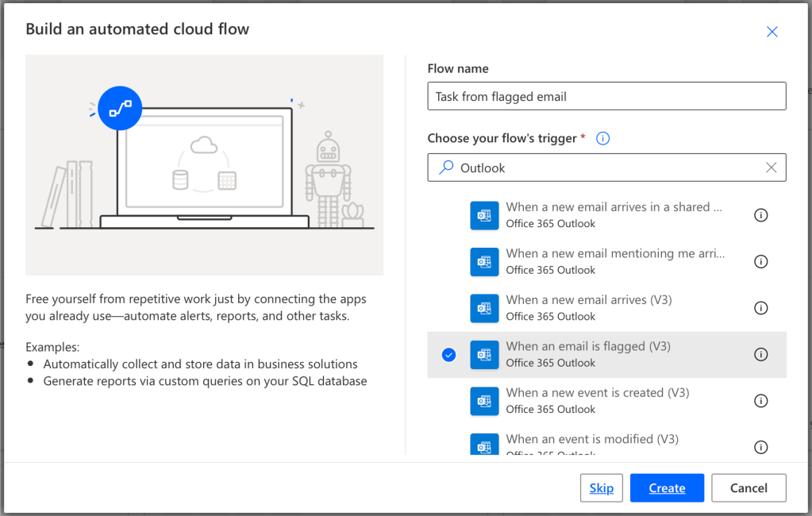This screenshot has width=812, height=516.
Task: Click the Cancel button
Action: click(748, 487)
